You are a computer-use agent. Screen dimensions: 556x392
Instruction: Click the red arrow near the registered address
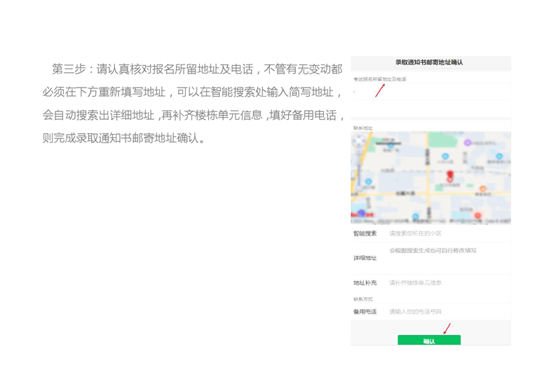coord(380,90)
